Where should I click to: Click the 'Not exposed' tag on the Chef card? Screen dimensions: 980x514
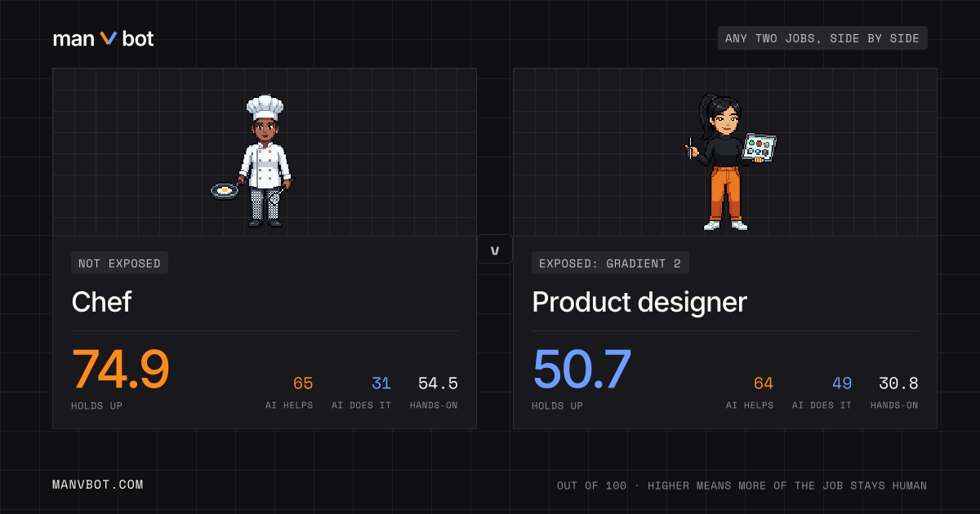[120, 263]
